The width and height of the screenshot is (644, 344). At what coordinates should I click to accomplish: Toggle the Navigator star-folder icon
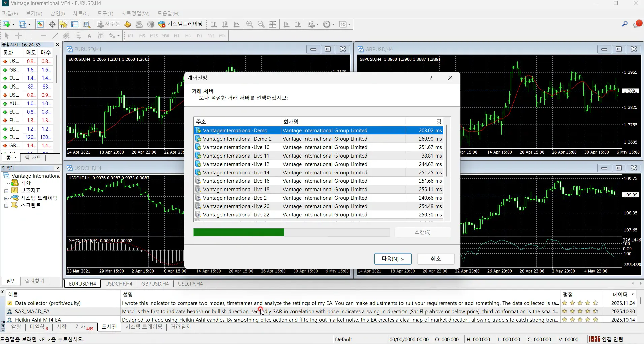(63, 24)
